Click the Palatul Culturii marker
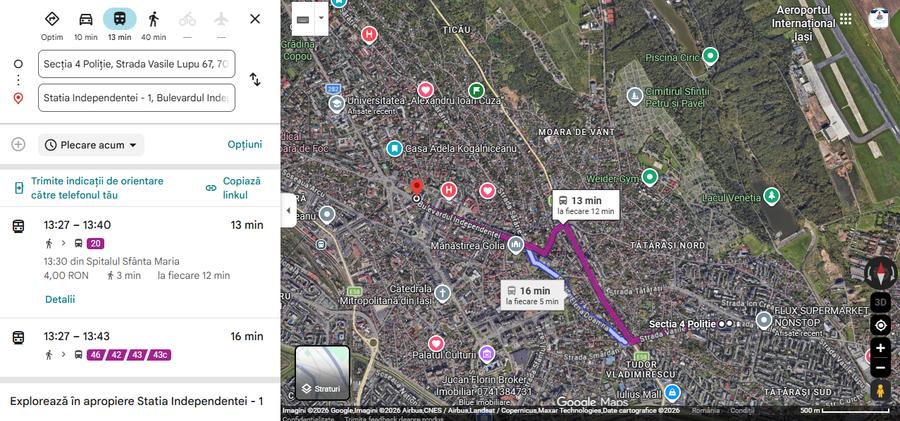 click(x=487, y=353)
